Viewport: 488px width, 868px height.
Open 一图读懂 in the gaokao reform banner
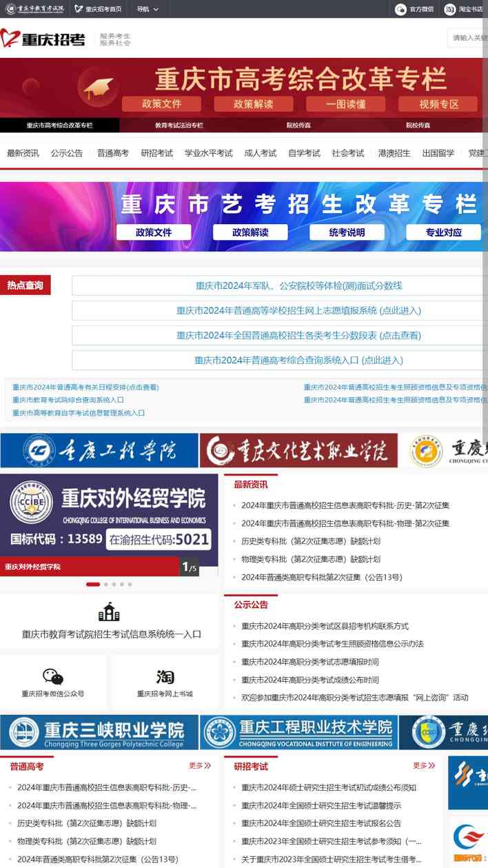(346, 103)
